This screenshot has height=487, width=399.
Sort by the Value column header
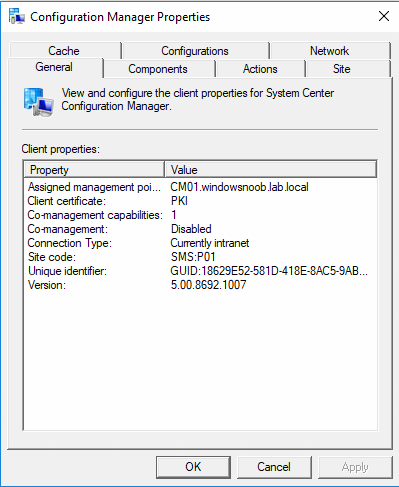tap(271, 170)
